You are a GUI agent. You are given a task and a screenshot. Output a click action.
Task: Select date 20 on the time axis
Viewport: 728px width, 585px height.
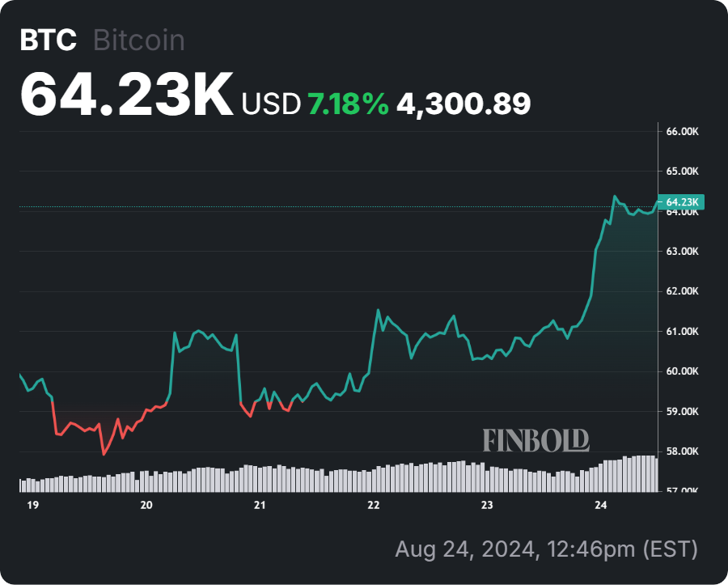pos(146,505)
